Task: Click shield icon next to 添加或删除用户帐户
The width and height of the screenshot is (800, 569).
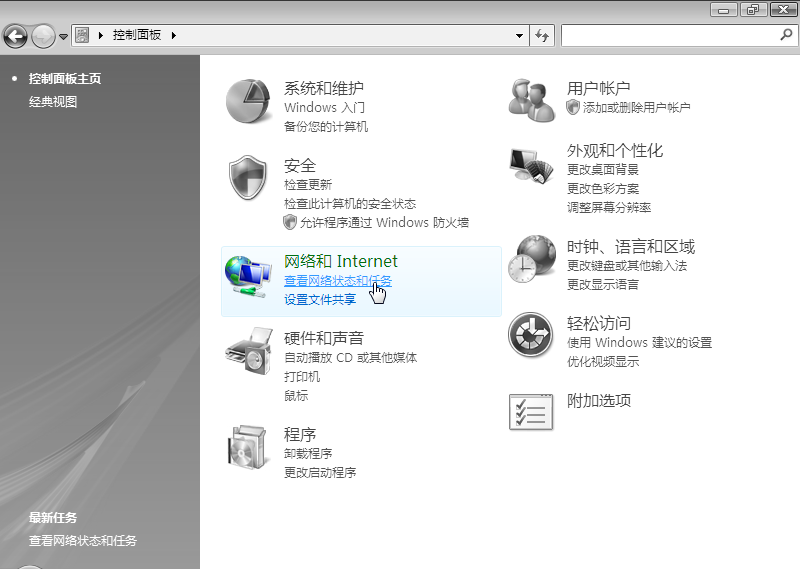Action: click(573, 107)
